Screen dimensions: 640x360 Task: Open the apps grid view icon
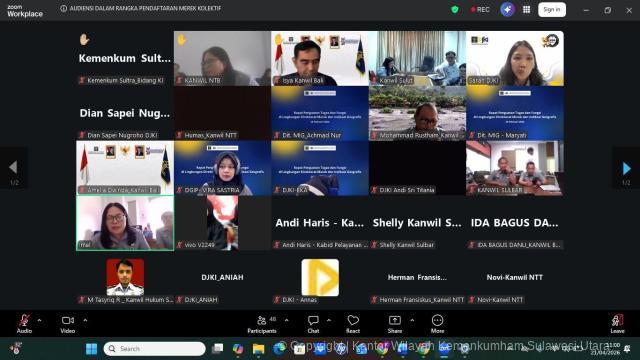527,9
